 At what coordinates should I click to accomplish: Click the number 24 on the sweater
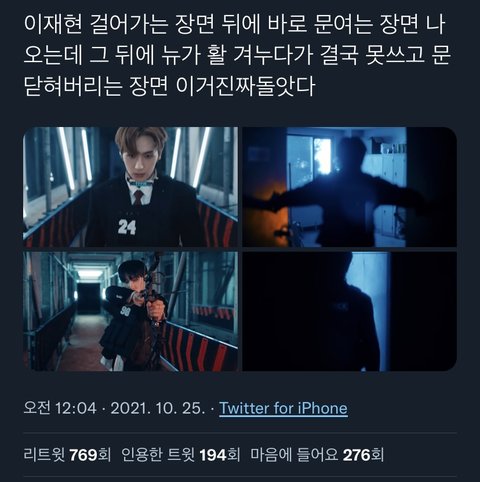(x=127, y=227)
